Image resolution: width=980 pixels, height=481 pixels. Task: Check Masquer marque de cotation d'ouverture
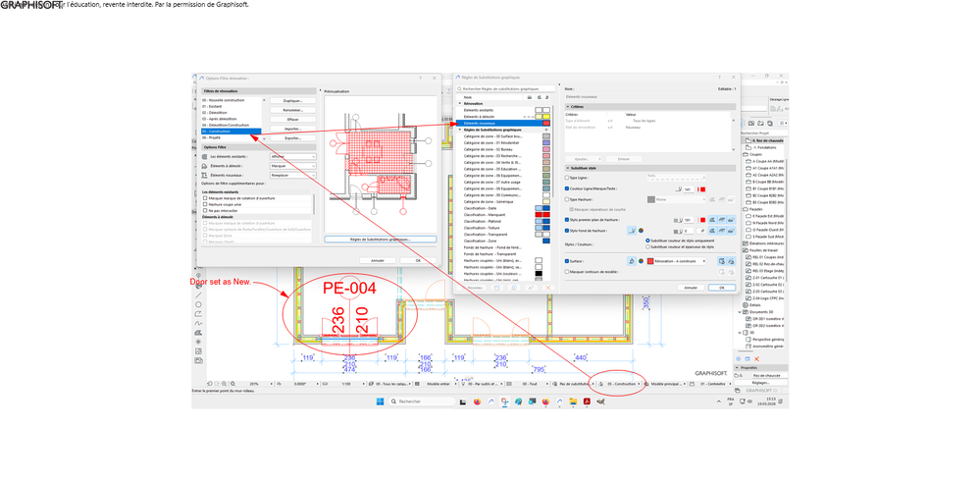click(205, 198)
